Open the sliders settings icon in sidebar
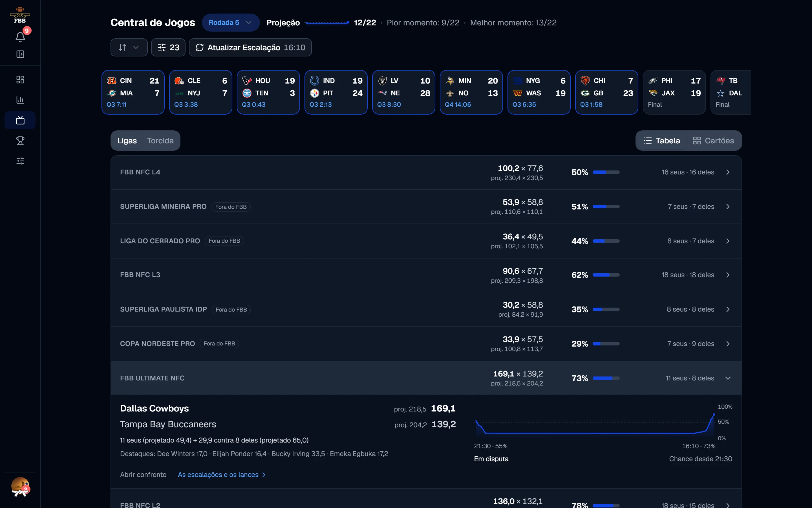 tap(20, 161)
